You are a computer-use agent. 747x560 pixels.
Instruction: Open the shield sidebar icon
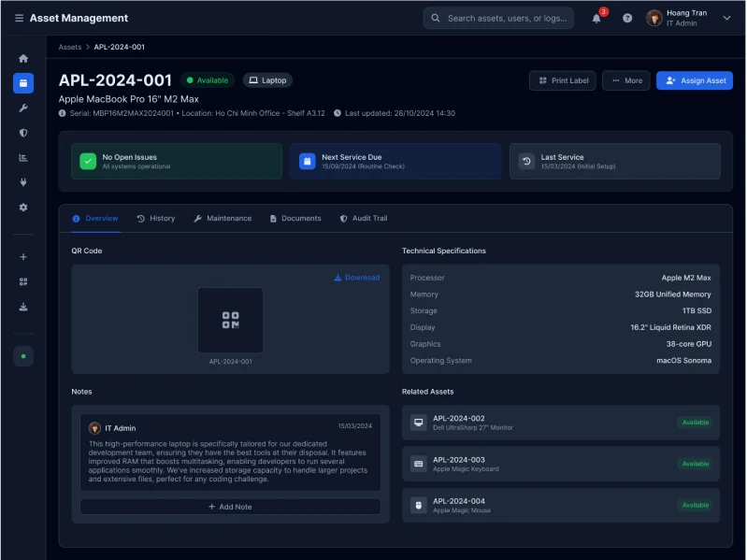23,133
